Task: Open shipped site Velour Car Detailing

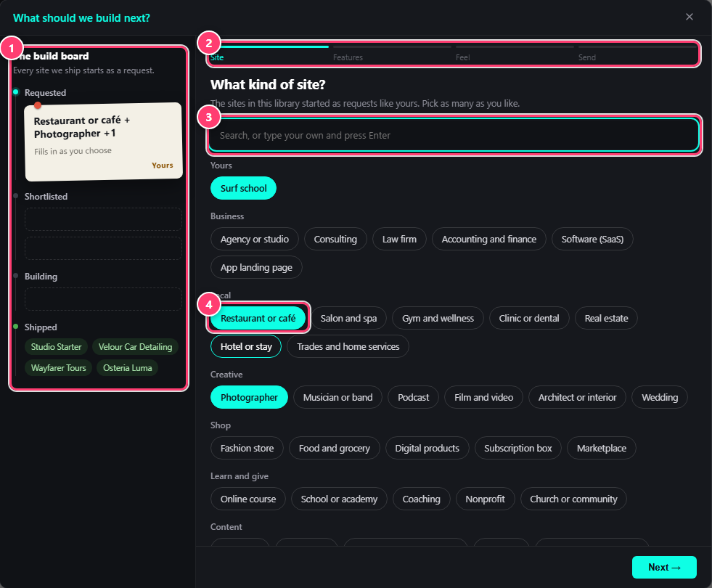Action: 135,347
